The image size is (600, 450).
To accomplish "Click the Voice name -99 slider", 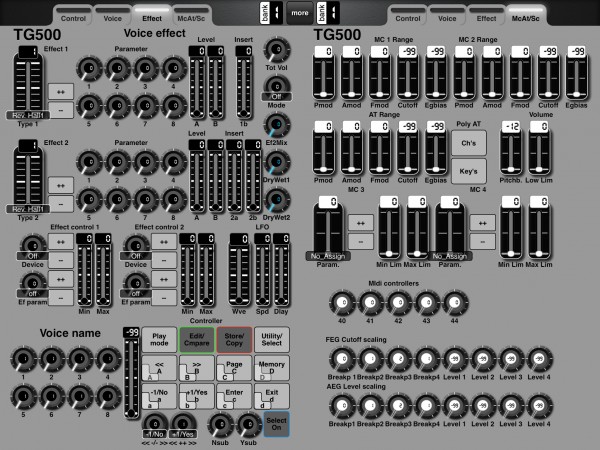I will [x=131, y=373].
